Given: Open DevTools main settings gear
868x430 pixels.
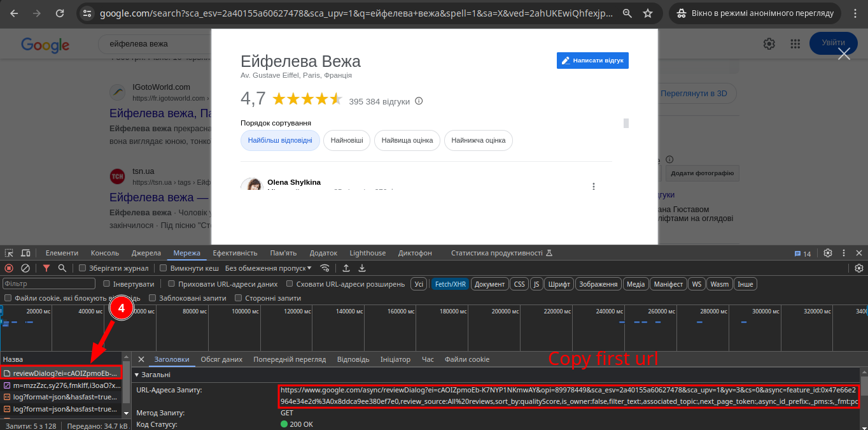Looking at the screenshot, I should pos(828,253).
